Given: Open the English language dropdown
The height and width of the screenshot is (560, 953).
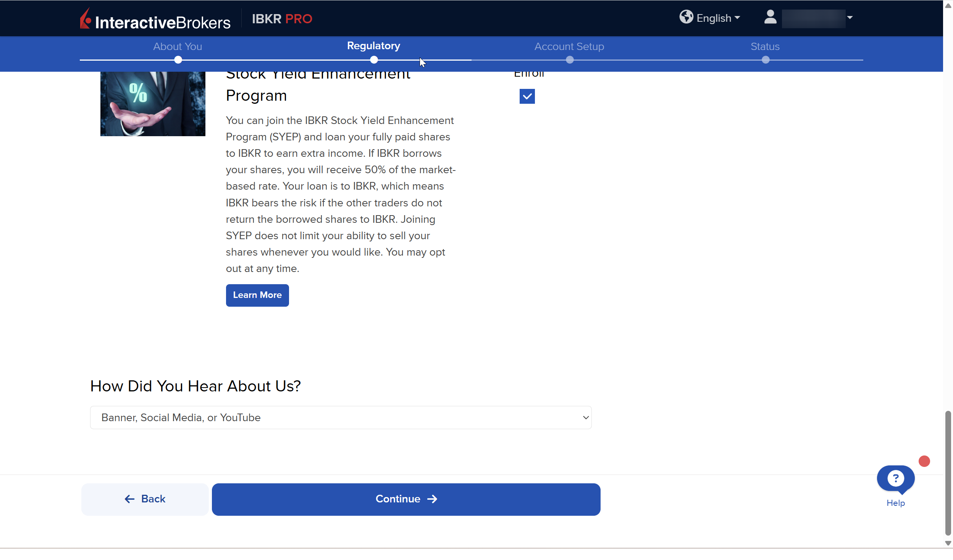Looking at the screenshot, I should 718,18.
